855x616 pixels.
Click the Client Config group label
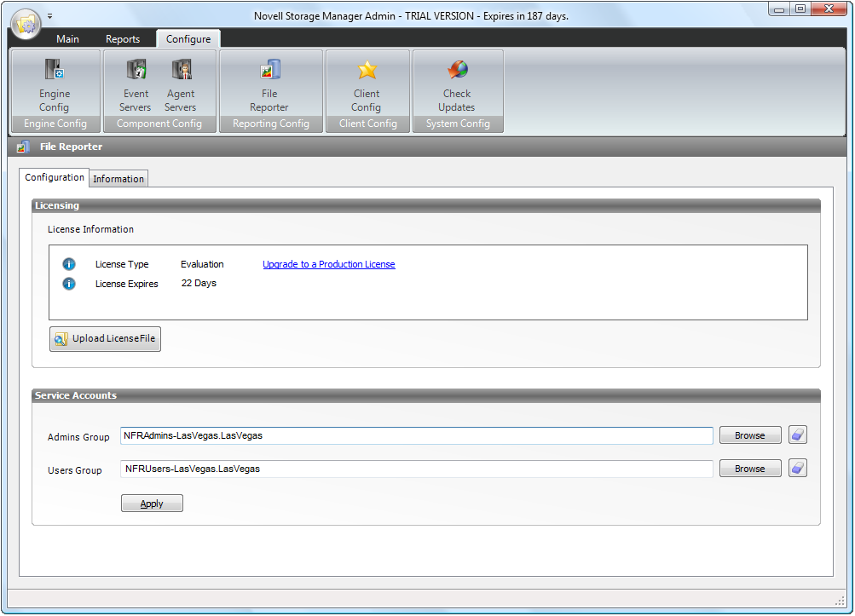pyautogui.click(x=368, y=124)
